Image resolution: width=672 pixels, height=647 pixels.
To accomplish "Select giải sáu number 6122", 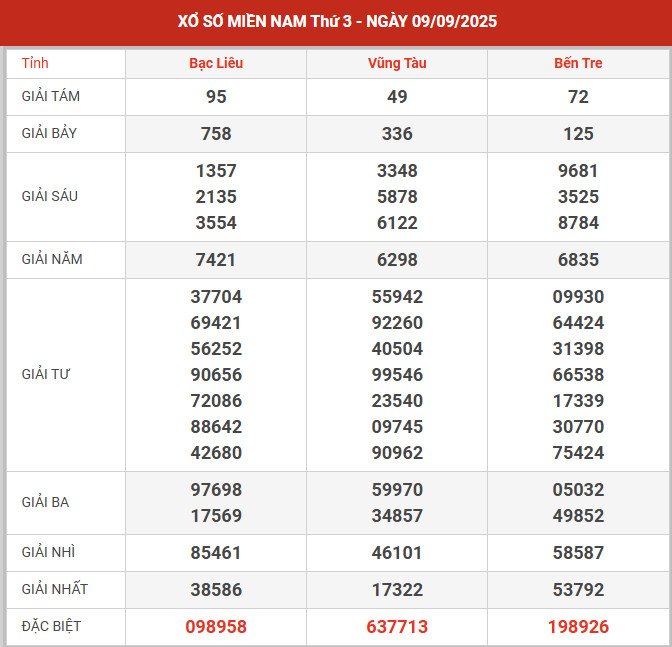I will click(397, 223).
